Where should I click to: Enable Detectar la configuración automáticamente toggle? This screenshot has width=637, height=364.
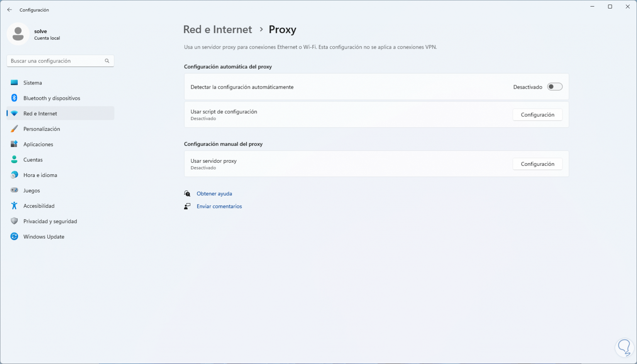[x=554, y=87]
